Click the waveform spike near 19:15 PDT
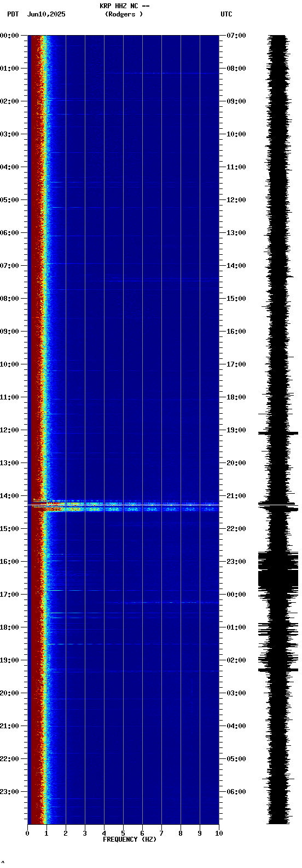The width and height of the screenshot is (302, 868). pos(278,669)
